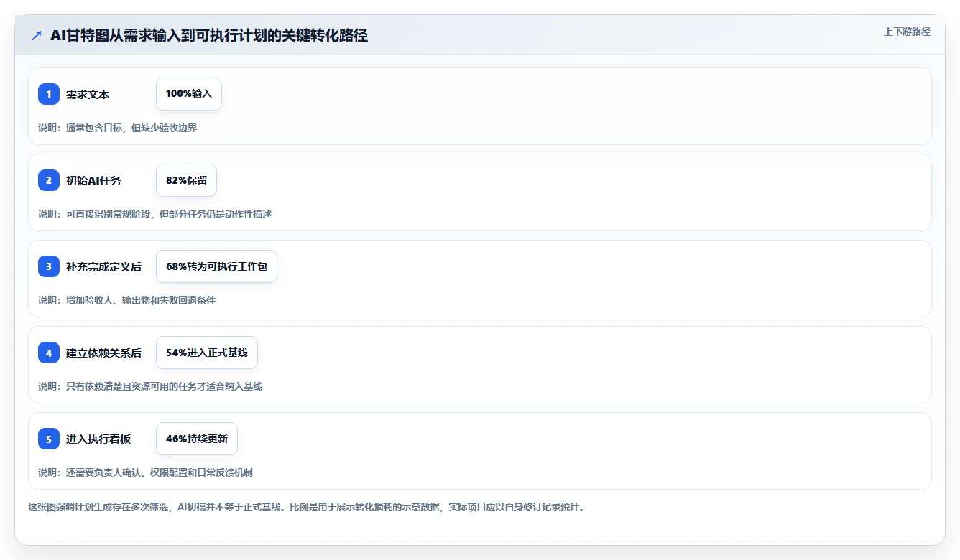Click description 增加验收人、输出物和失败回退条件

click(x=127, y=300)
